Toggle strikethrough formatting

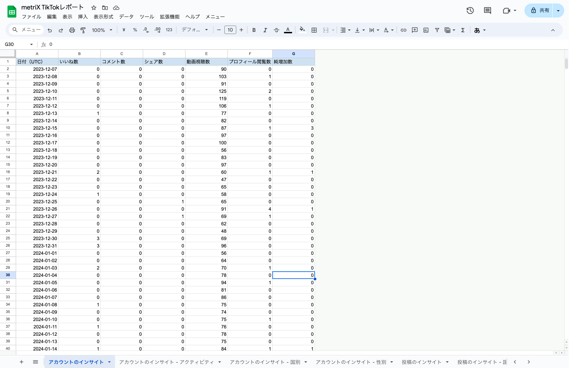[x=276, y=30]
